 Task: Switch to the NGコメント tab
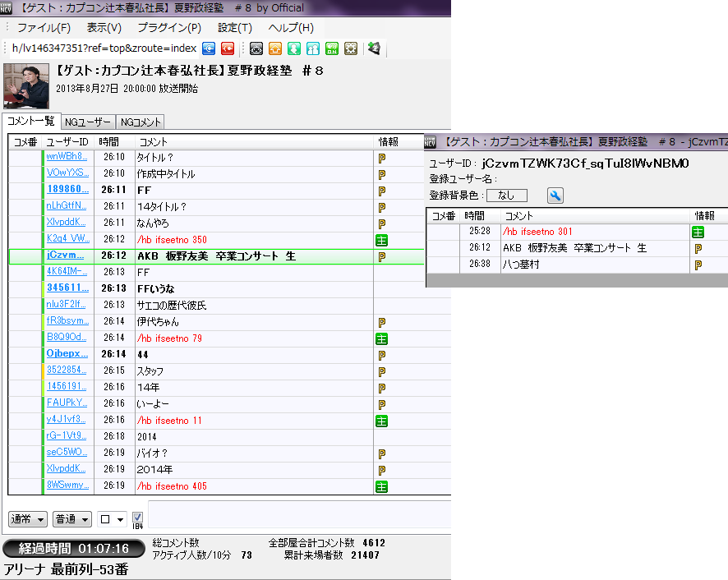coord(141,122)
